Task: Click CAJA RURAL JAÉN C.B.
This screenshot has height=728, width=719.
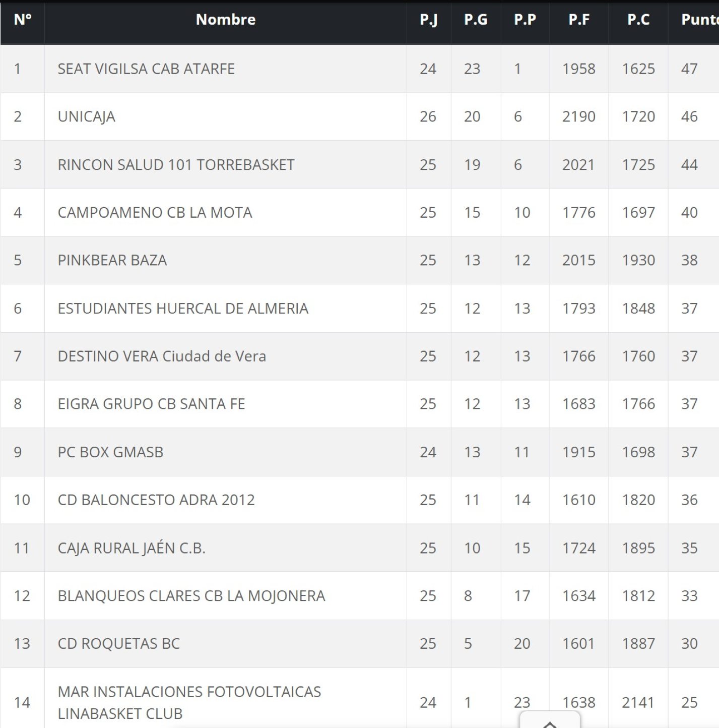Action: (132, 548)
